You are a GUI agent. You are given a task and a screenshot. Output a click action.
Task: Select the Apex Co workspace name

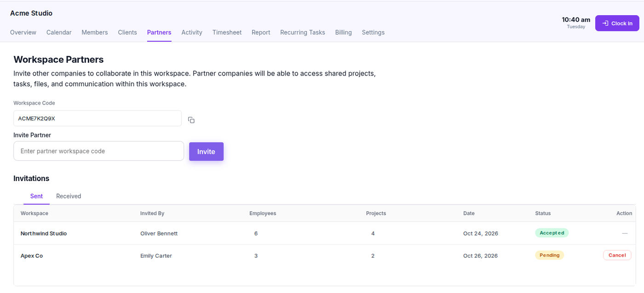(x=32, y=256)
